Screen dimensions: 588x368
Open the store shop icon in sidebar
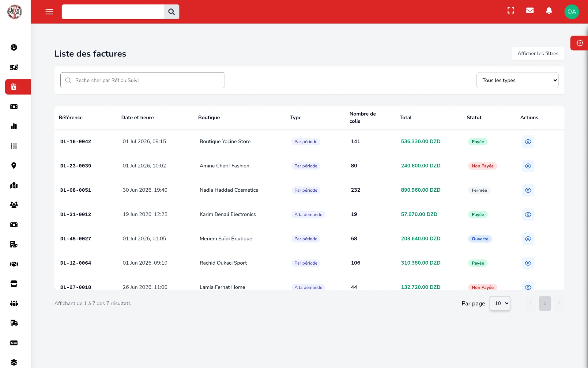[14, 284]
